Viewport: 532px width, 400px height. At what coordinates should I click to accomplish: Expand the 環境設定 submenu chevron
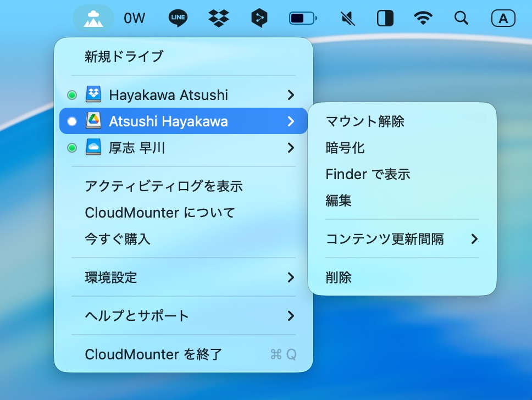pyautogui.click(x=291, y=277)
